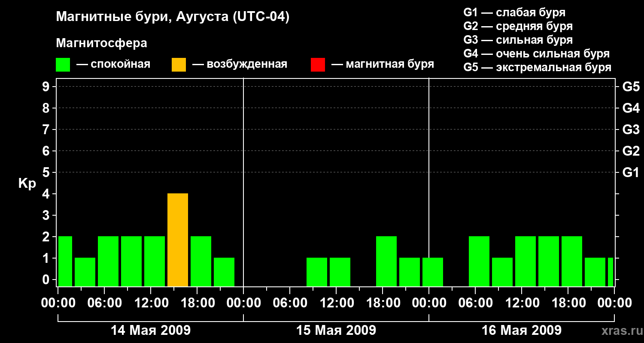Click the 'G5' label on right axis
Viewport: 644px width, 343px height.
tap(631, 87)
